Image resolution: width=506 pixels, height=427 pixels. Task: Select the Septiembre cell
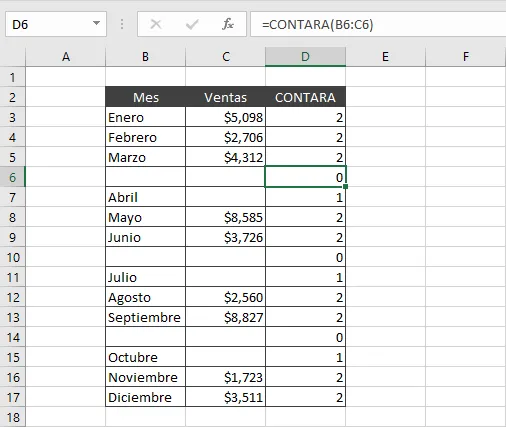145,317
